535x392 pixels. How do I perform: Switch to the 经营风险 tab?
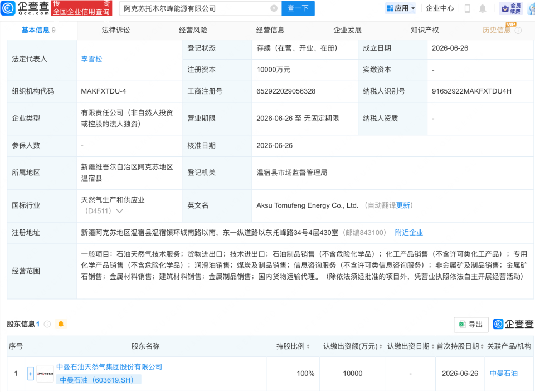[193, 30]
